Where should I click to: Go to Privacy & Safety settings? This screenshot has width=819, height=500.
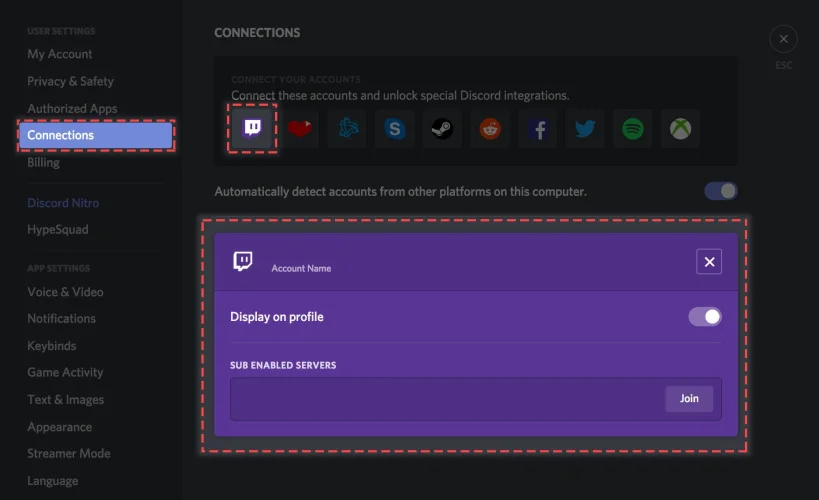(x=70, y=81)
